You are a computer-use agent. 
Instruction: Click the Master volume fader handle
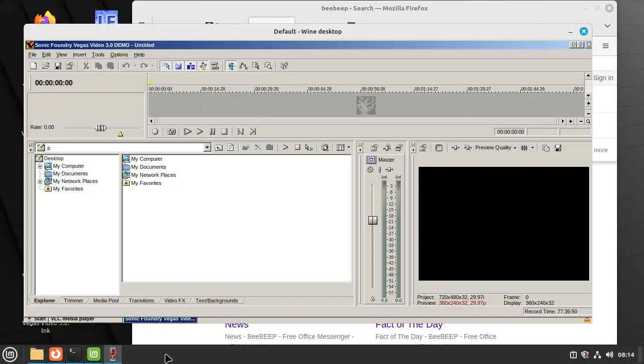click(373, 220)
